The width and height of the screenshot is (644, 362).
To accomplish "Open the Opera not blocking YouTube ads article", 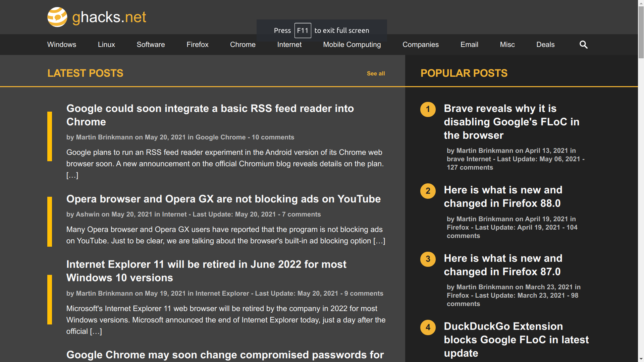I will [223, 199].
